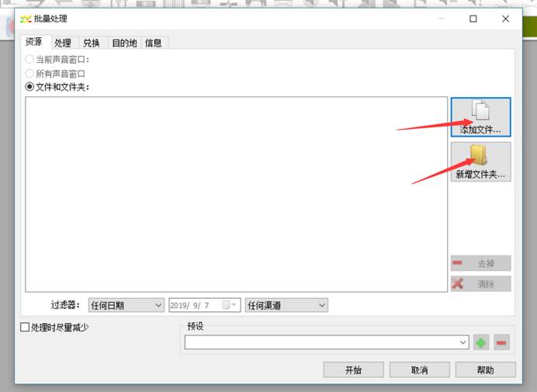Click the Add Files (添加文件) button
The image size is (537, 392).
tap(480, 117)
